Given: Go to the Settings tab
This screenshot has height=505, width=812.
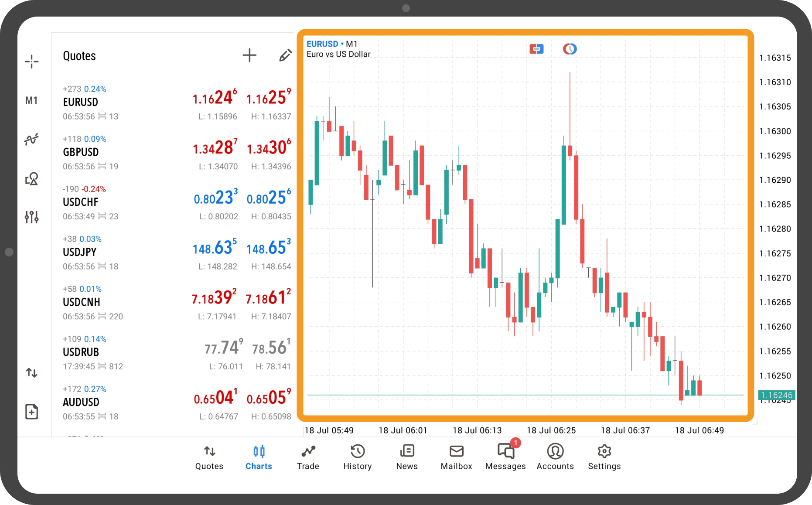Looking at the screenshot, I should pyautogui.click(x=604, y=457).
